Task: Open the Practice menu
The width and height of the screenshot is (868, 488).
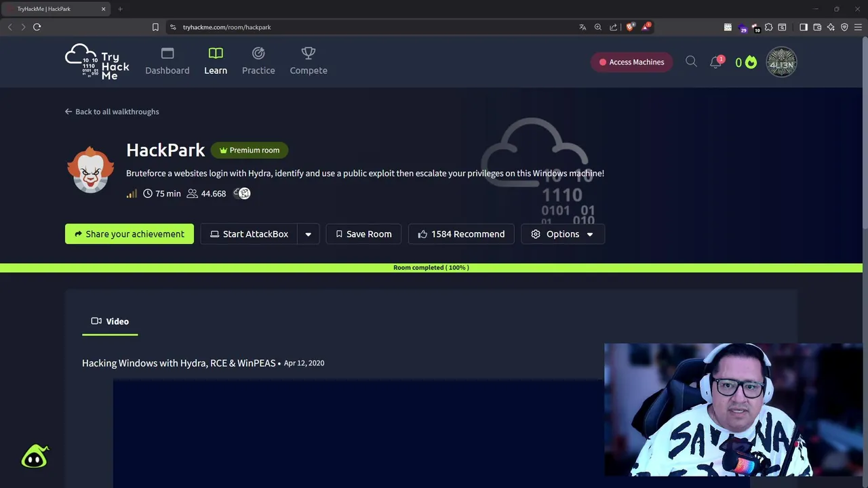Action: point(258,62)
